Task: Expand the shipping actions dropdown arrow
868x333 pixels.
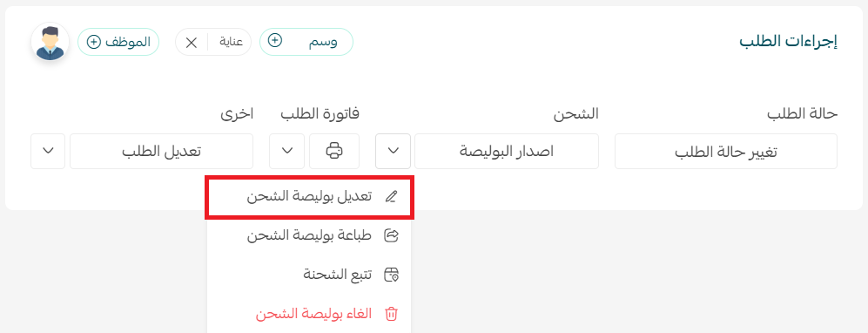Action: point(393,151)
